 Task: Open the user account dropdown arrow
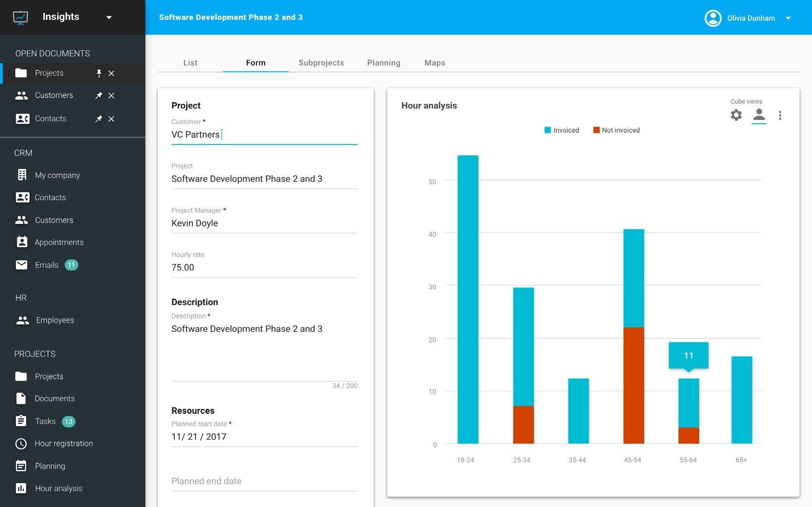pyautogui.click(x=788, y=18)
